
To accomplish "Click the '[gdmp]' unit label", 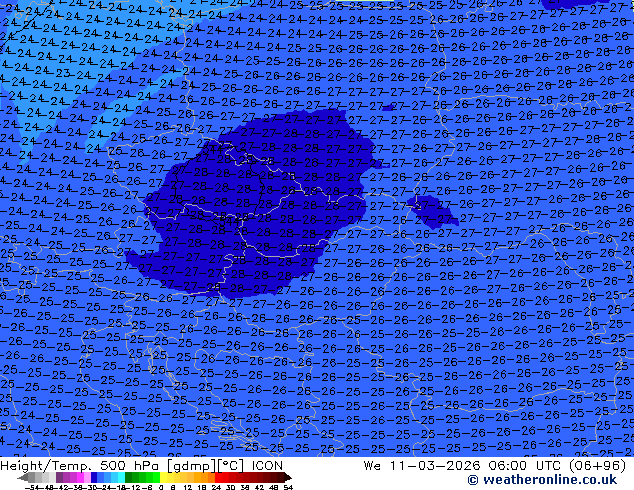I will (x=192, y=466).
